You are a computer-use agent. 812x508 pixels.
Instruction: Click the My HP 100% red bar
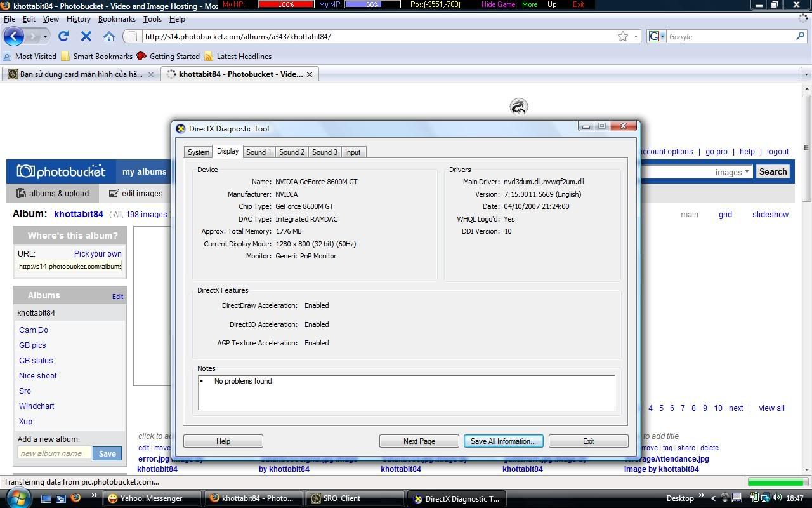[286, 4]
